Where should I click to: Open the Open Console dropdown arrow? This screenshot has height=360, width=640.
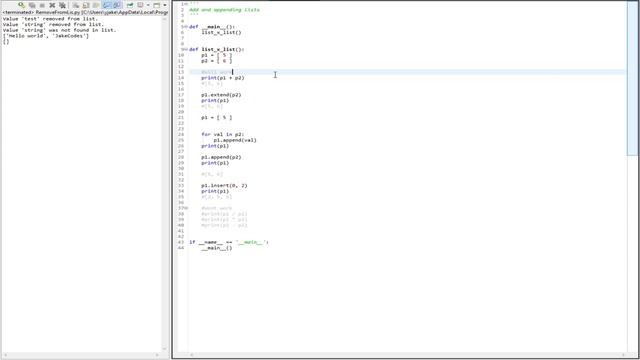click(x=165, y=5)
